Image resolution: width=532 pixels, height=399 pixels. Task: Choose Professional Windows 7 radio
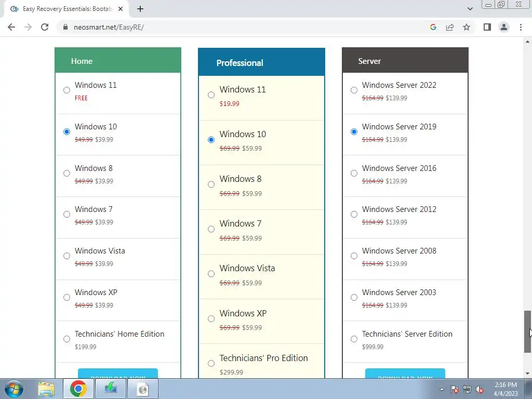tap(211, 229)
